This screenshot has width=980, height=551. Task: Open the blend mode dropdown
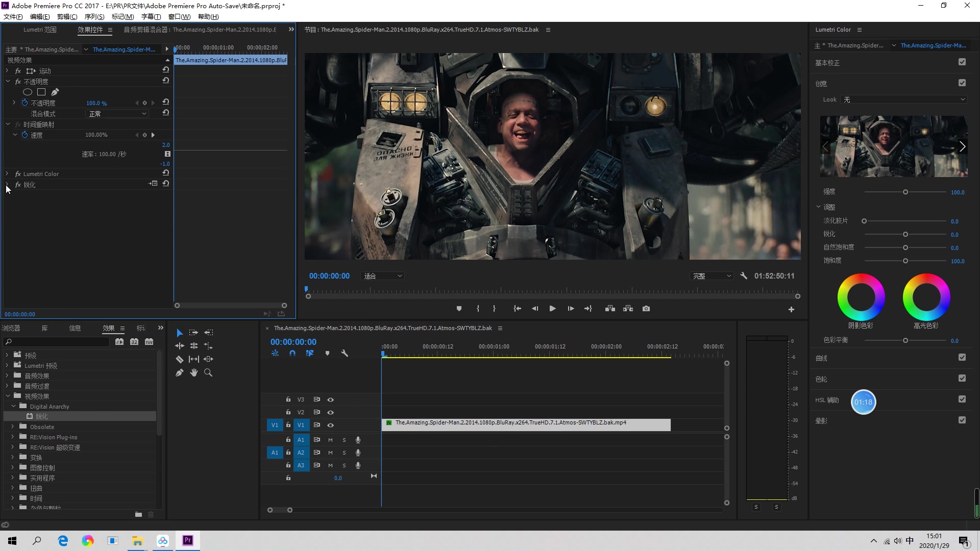click(117, 114)
